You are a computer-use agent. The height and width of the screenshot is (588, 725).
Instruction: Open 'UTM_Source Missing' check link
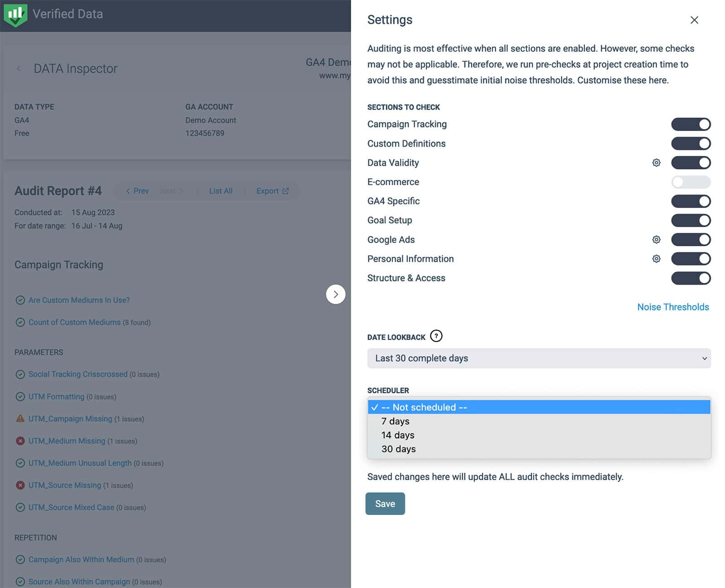click(x=65, y=485)
